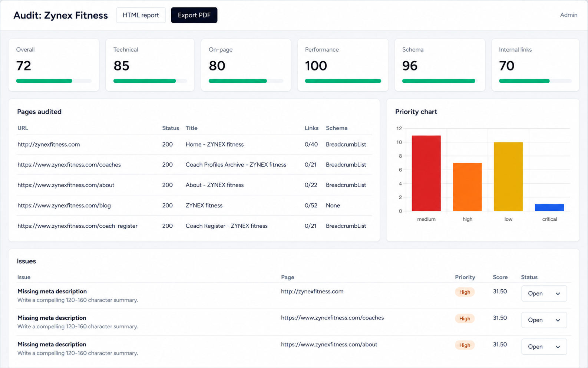Screen dimensions: 588x368
Task: Click the Links column header
Action: click(311, 128)
